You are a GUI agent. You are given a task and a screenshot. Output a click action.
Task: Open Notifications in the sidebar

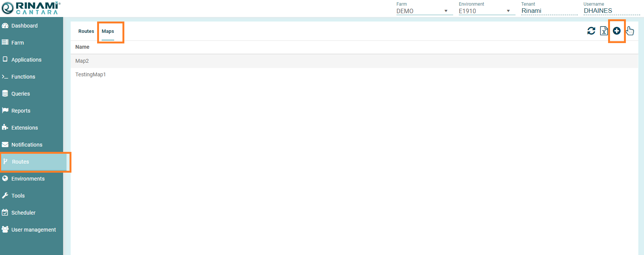pos(26,145)
